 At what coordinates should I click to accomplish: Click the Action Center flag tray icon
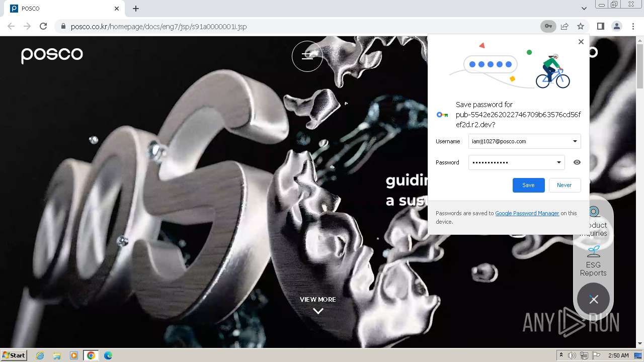(596, 355)
